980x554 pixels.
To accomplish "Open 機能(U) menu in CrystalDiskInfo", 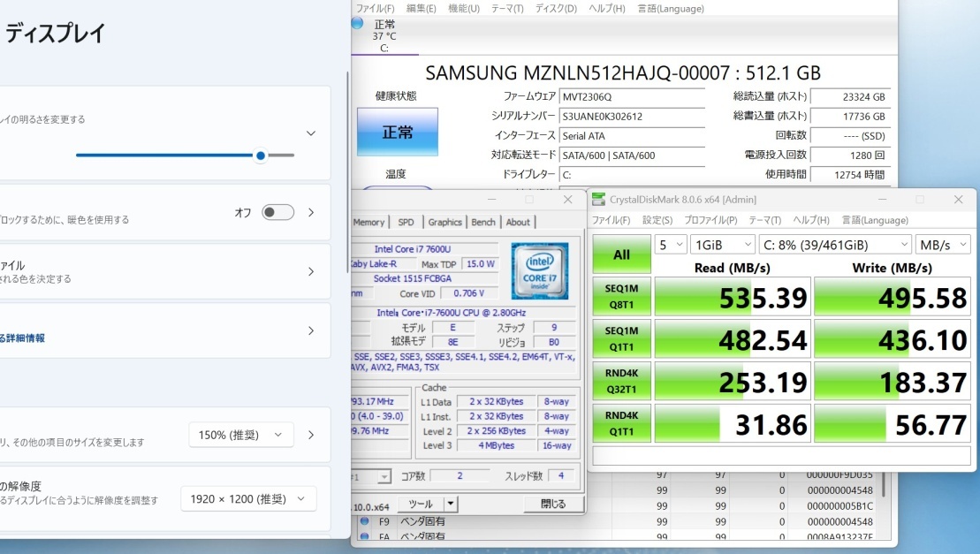I will [464, 8].
